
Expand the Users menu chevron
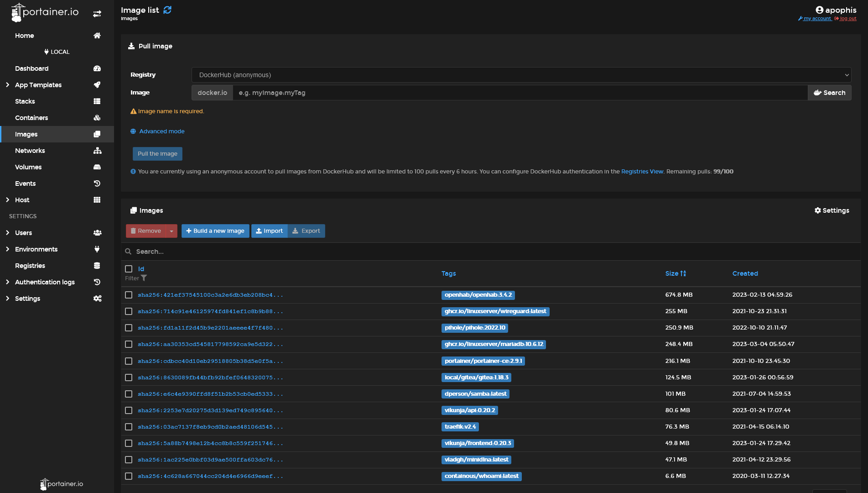(7, 233)
